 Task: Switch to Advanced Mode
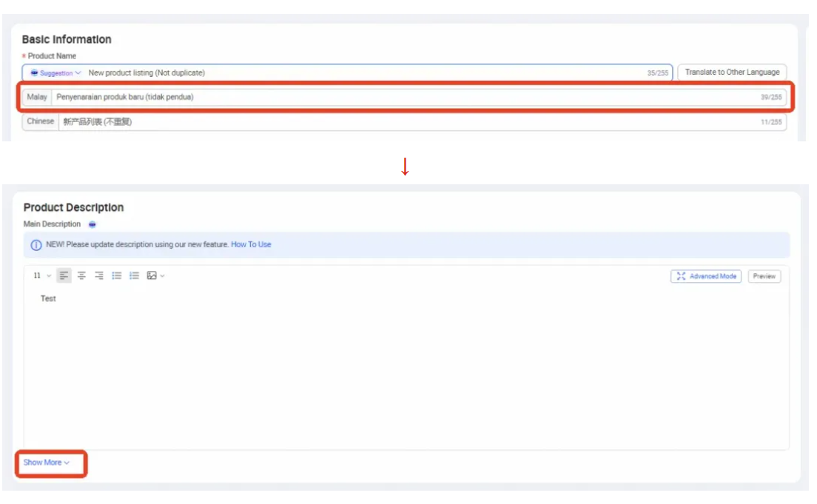pyautogui.click(x=706, y=276)
